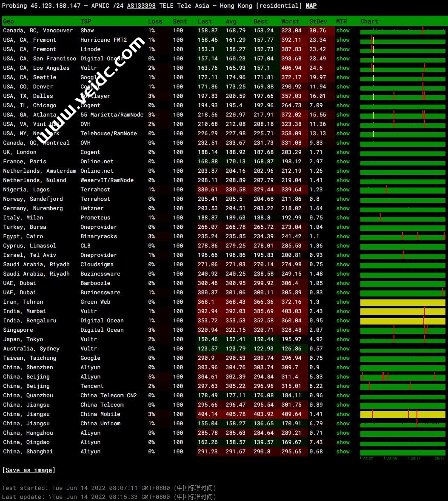448x501 pixels.
Task: Show MTR for Hangzhou Aliyun row
Action: 343,433
